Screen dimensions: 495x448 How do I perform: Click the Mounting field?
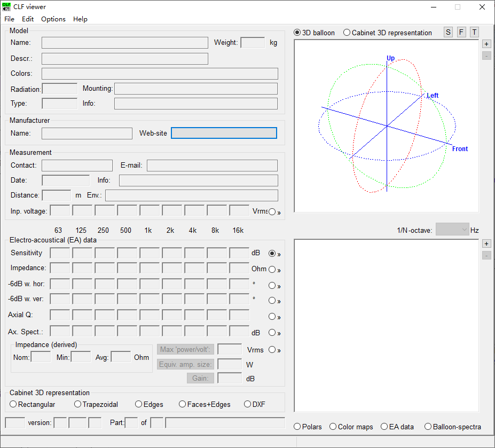[x=196, y=89]
